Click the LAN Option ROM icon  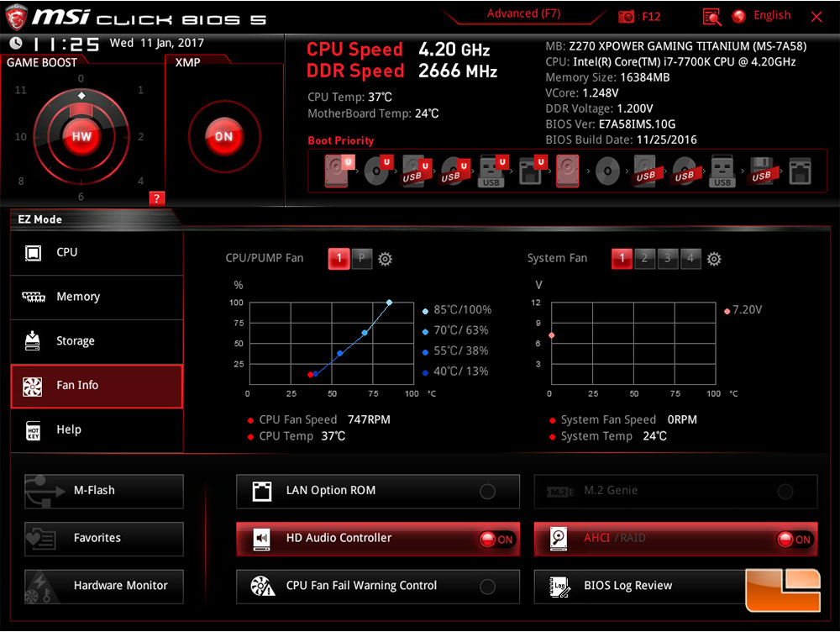click(262, 491)
